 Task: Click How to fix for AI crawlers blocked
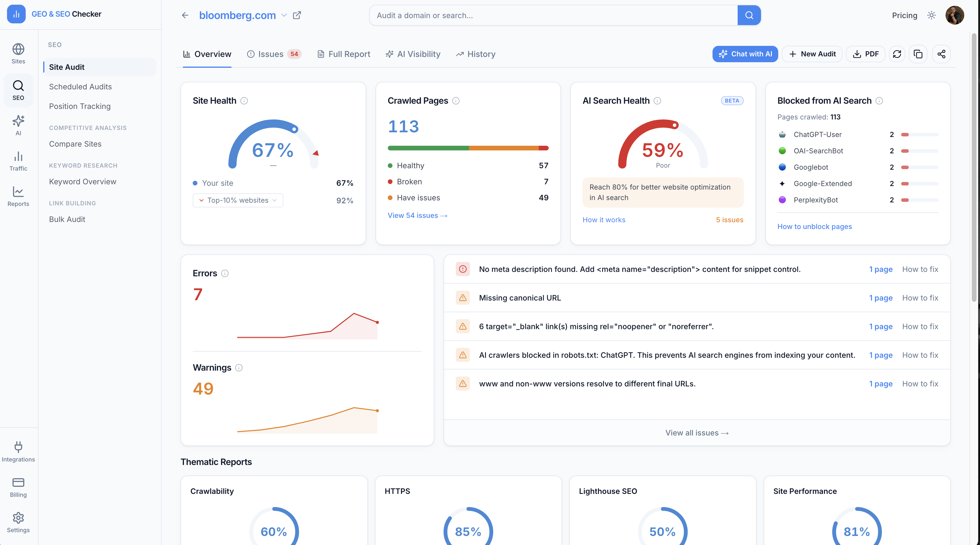pyautogui.click(x=920, y=355)
